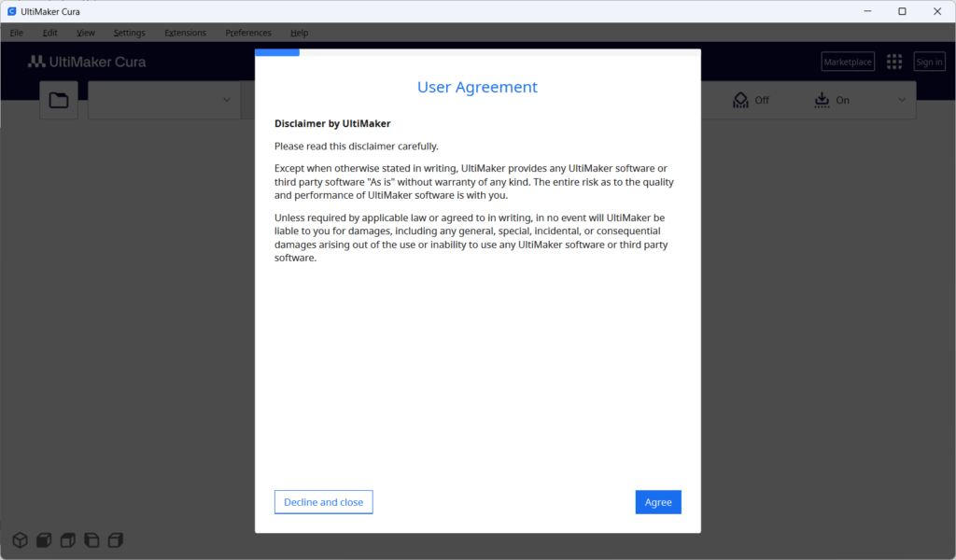The image size is (956, 560).
Task: Open the Extensions menu
Action: 186,33
